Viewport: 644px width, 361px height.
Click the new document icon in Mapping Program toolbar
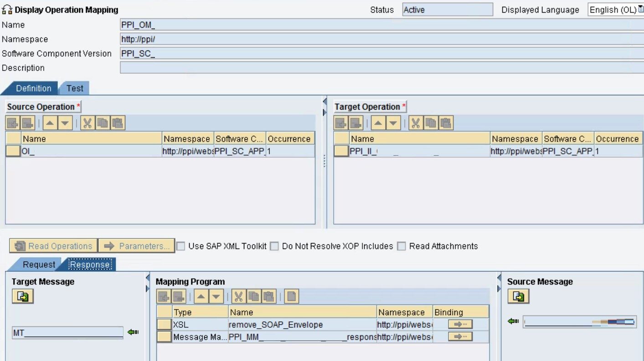[x=292, y=297]
